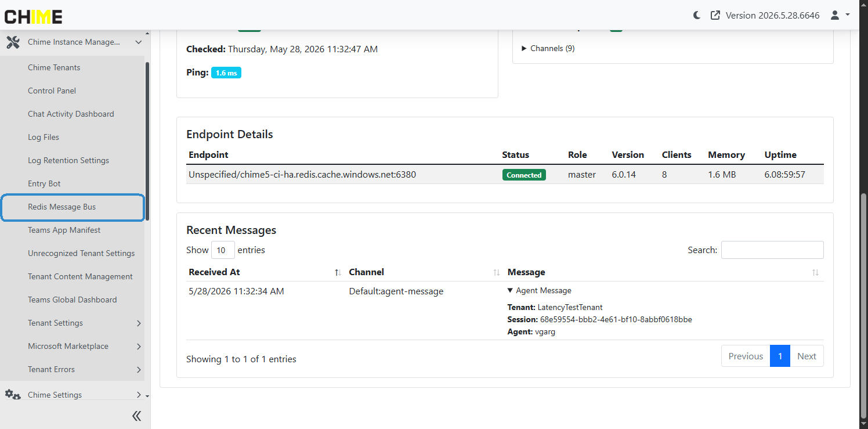Collapse the Agent Message details
The width and height of the screenshot is (868, 429).
pyautogui.click(x=539, y=290)
